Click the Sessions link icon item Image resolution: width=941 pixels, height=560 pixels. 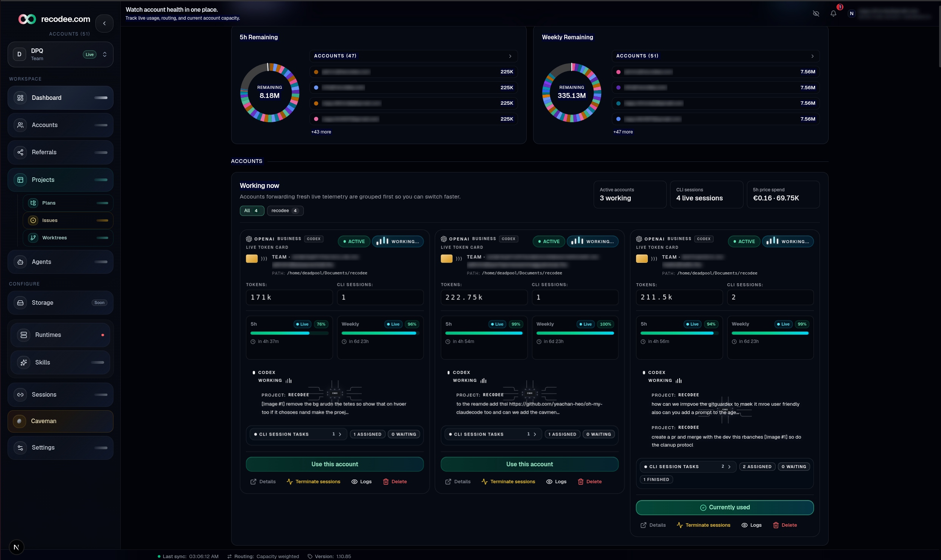tap(20, 395)
